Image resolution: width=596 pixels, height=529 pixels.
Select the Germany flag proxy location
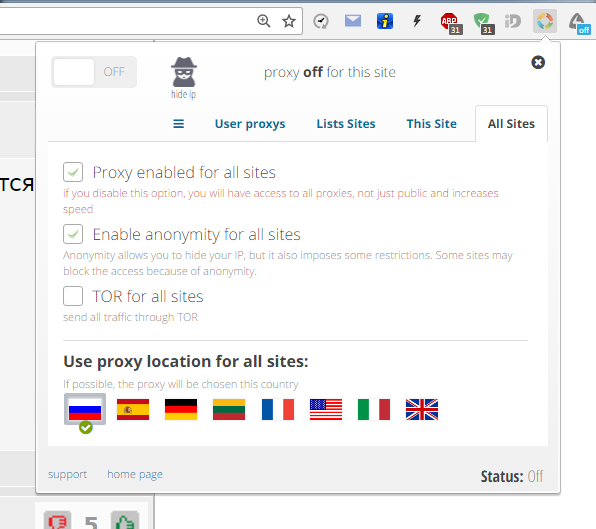[x=181, y=409]
